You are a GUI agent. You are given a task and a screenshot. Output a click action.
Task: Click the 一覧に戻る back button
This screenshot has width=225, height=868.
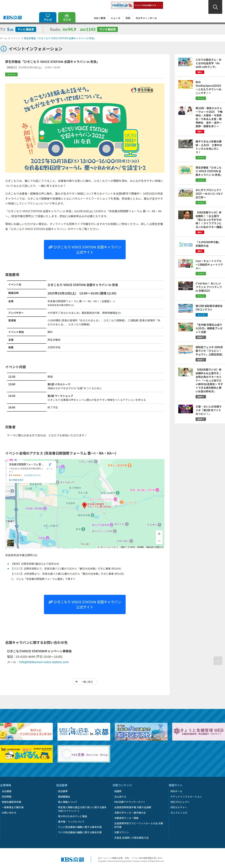(x=85, y=682)
